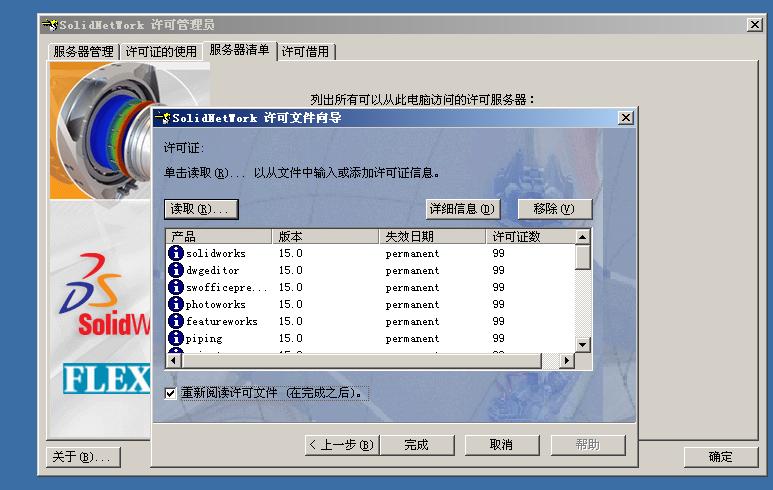Sort by the 失效日期 column header
This screenshot has height=490, width=773.
coord(433,237)
